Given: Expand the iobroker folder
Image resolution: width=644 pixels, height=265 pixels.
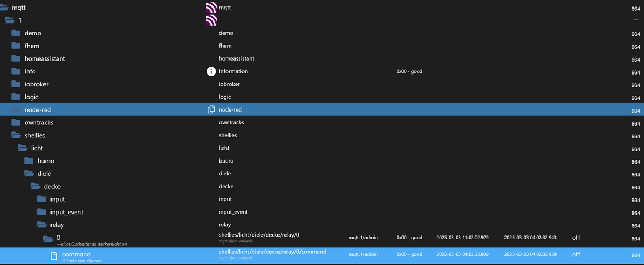Looking at the screenshot, I should click(x=15, y=84).
